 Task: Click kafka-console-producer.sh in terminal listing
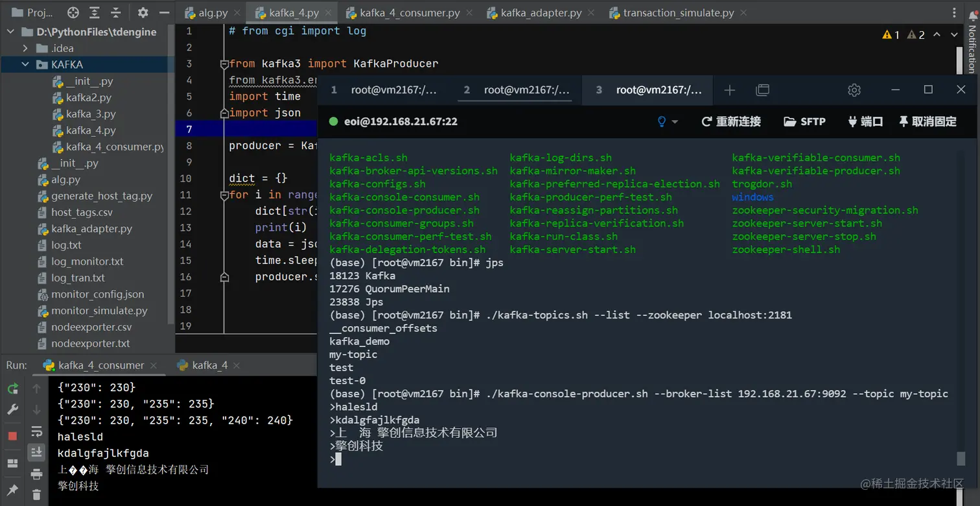click(x=404, y=210)
